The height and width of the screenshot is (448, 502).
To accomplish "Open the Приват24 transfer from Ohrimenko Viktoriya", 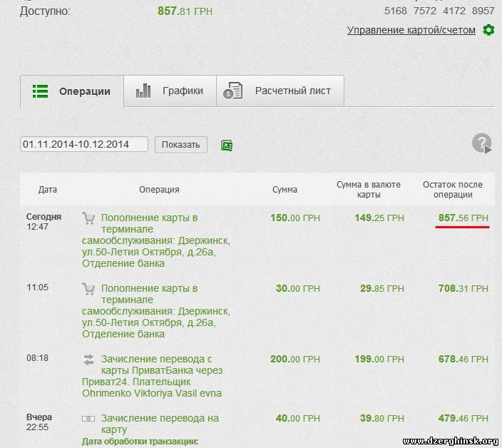I will tap(155, 376).
